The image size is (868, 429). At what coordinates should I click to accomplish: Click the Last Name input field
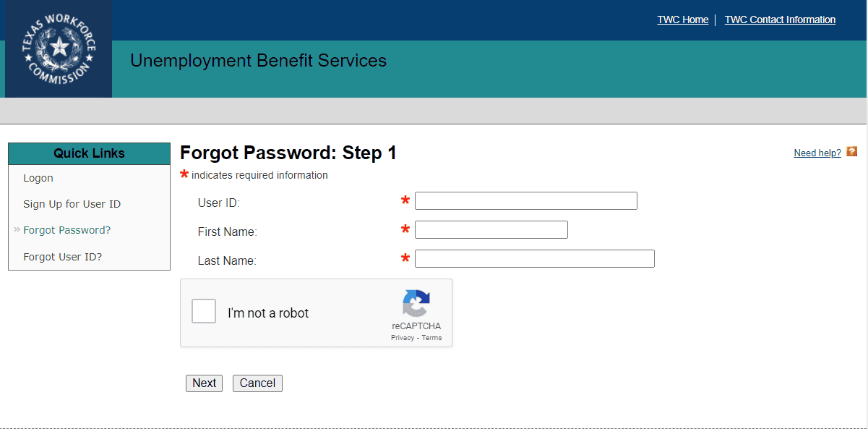click(x=534, y=259)
